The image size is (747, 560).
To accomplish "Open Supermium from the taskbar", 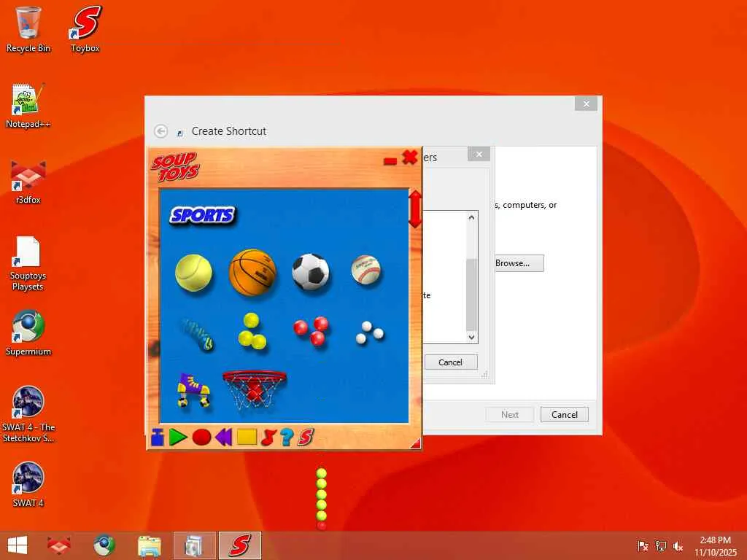I will (104, 545).
